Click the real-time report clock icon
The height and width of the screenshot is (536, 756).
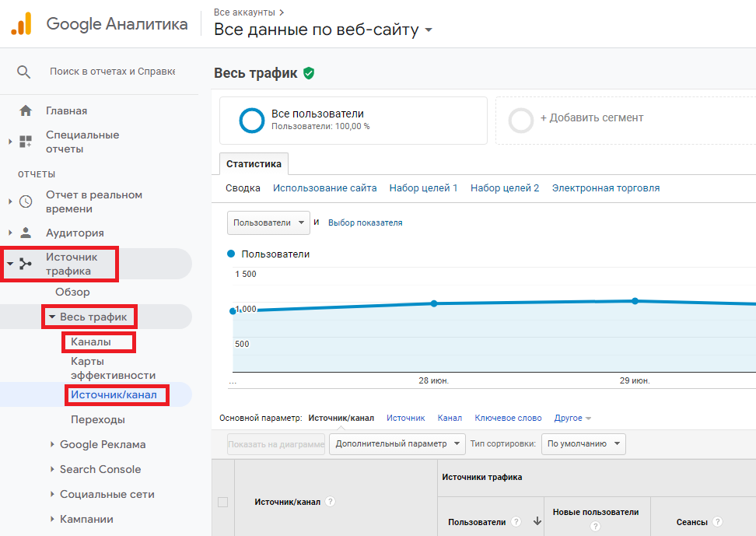tap(26, 201)
